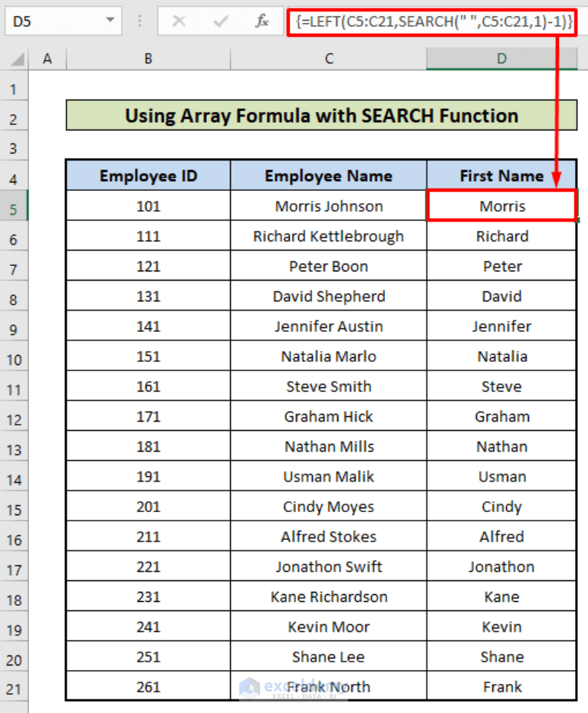588x713 pixels.
Task: Open the Insert Function fx icon
Action: click(x=262, y=21)
